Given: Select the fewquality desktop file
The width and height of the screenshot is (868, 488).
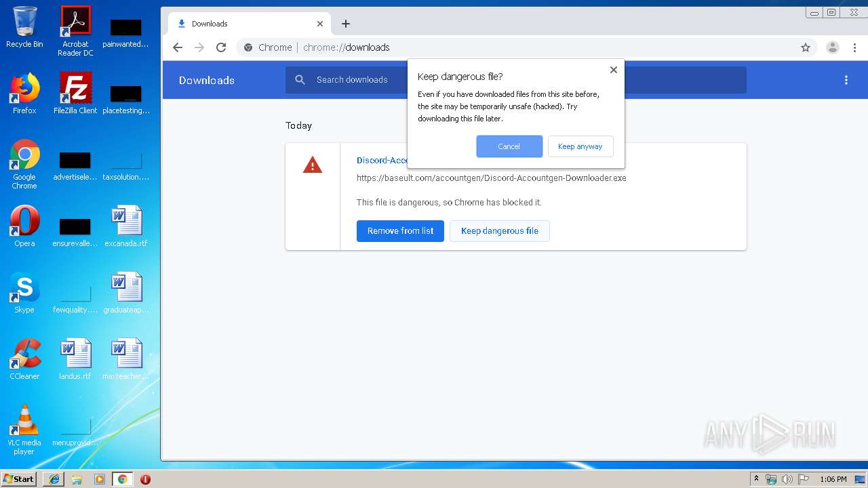Looking at the screenshot, I should tap(75, 298).
